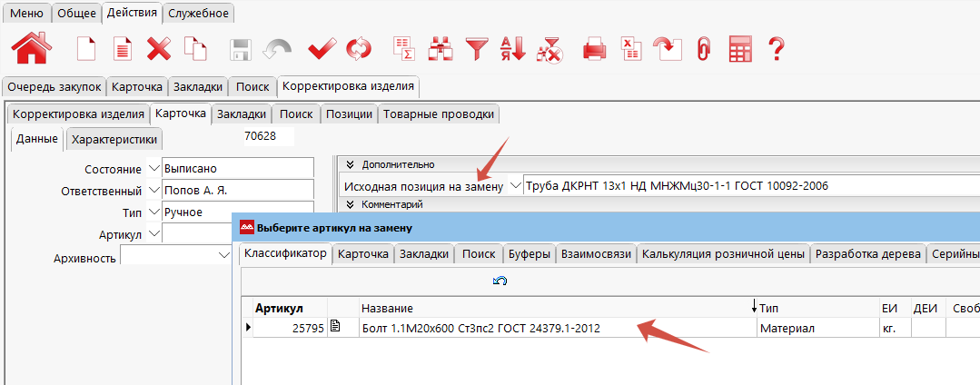Open totals via the sigma sheet icon
Viewport: 980px width, 385px height.
(404, 48)
